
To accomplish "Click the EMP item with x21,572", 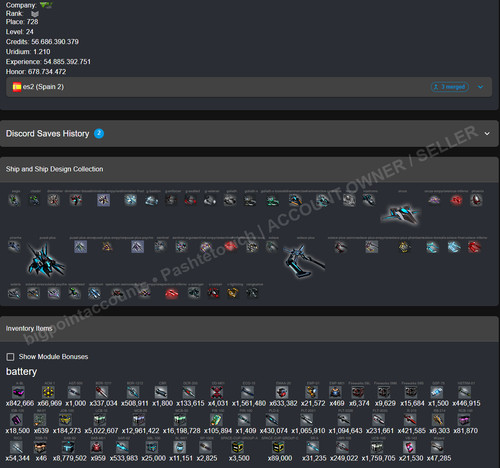I will (x=311, y=392).
